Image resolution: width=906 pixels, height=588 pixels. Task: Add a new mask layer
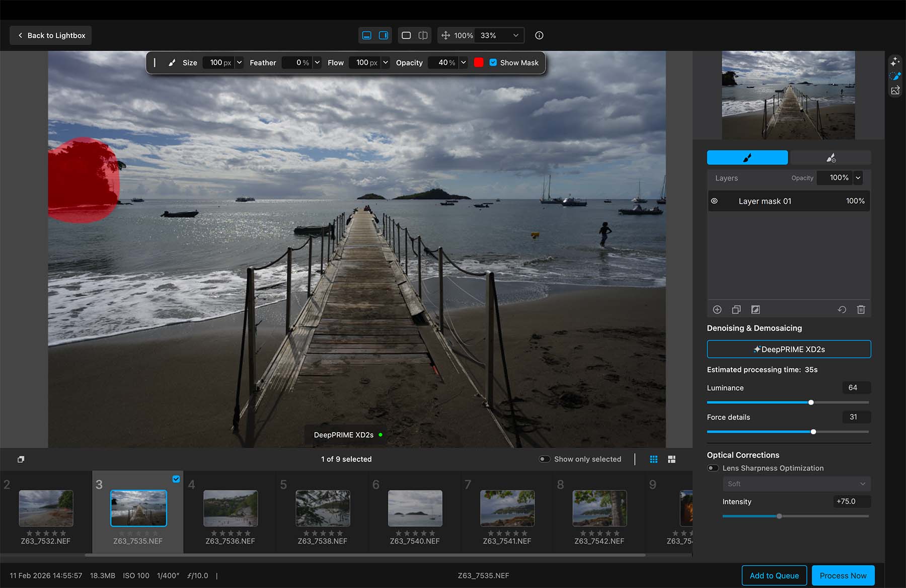coord(717,310)
